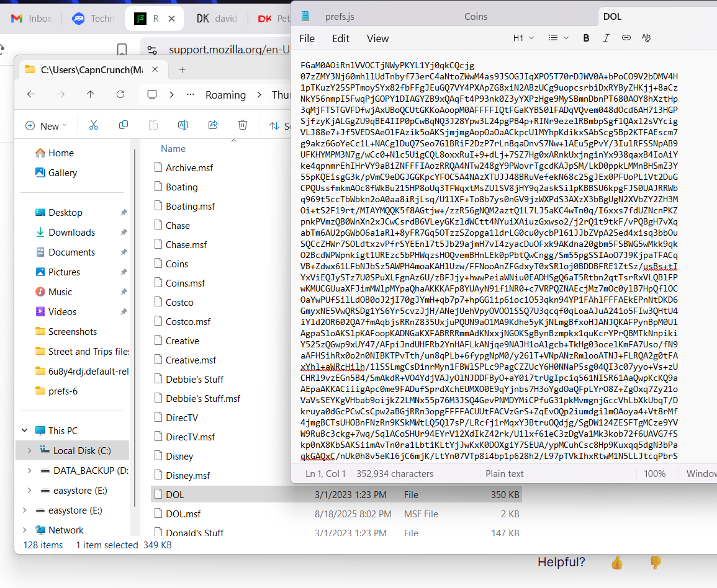Expand Local Disk (C:) in navigation tree
Screen dimensions: 717x588
click(29, 451)
